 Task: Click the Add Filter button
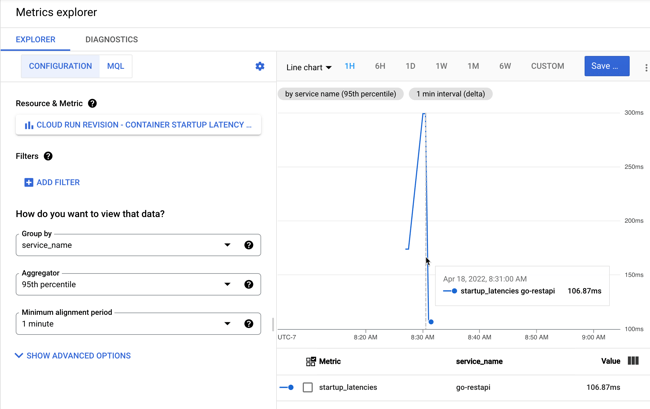tap(52, 183)
